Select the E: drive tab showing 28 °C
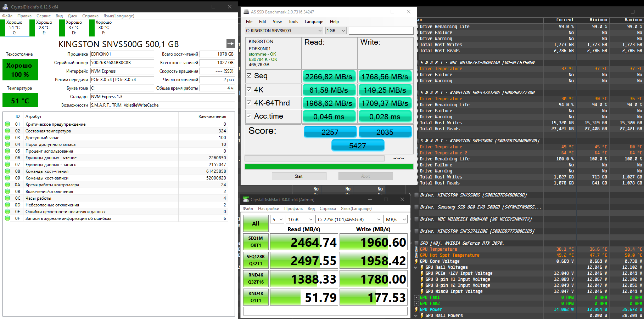Viewport: 644px width, 319px height. 44,28
